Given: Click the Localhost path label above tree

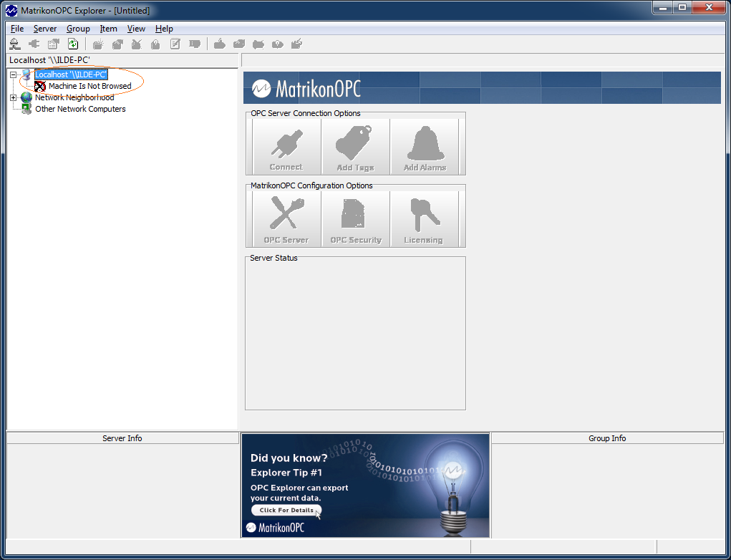Looking at the screenshot, I should (x=49, y=60).
